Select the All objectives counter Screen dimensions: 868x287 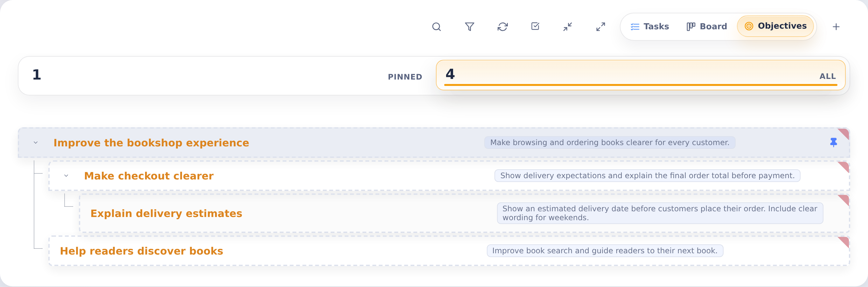640,75
